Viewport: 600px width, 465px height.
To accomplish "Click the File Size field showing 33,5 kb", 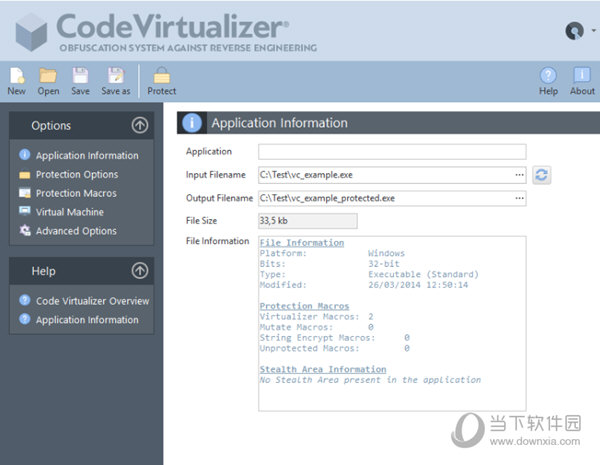I will click(308, 221).
